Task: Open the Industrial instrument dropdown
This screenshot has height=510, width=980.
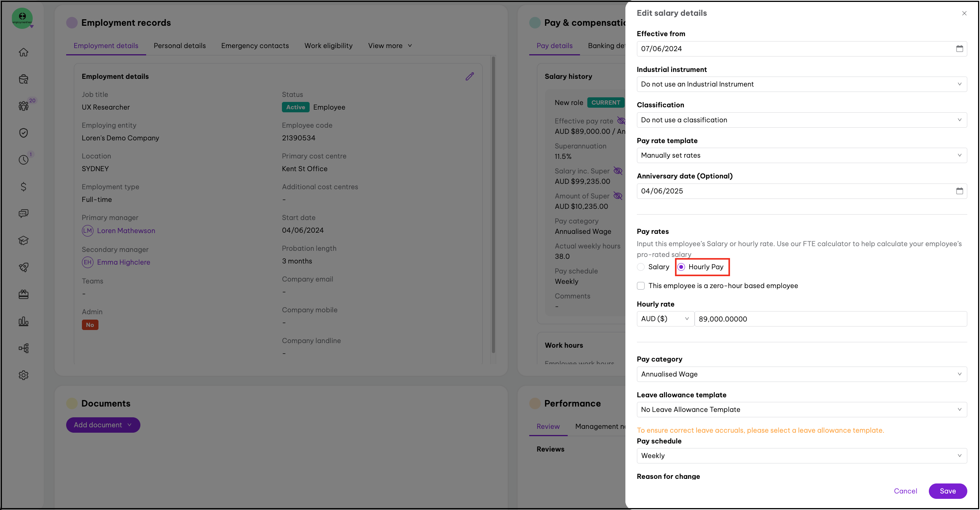Action: (x=802, y=84)
